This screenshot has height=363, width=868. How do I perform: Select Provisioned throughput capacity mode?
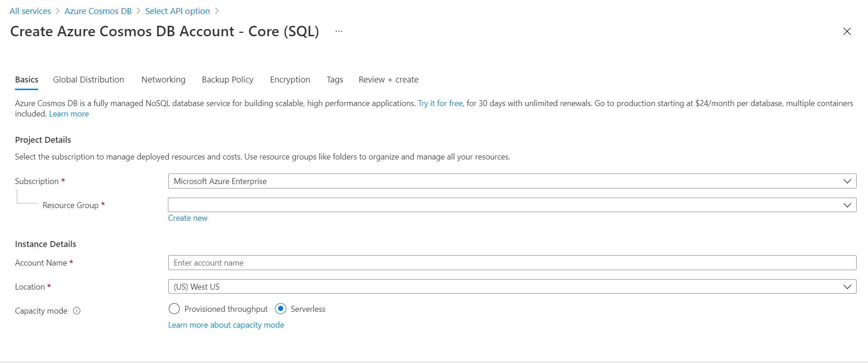point(174,309)
